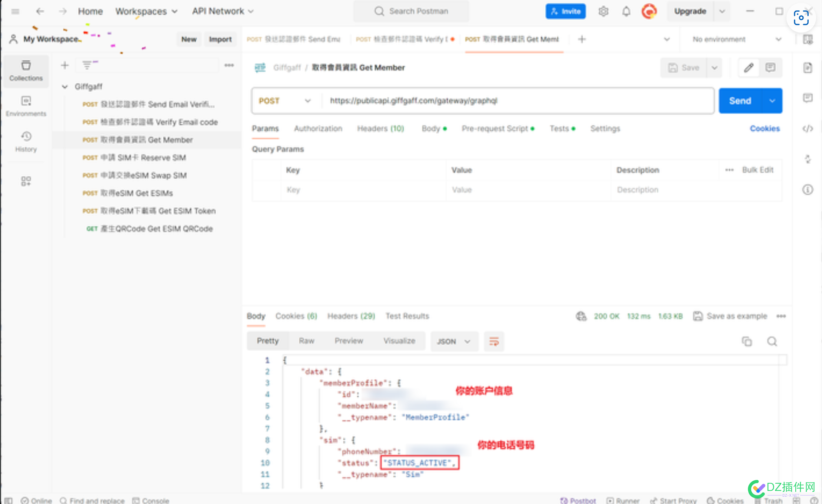This screenshot has height=504, width=822.
Task: Click the Save request button
Action: coord(683,68)
